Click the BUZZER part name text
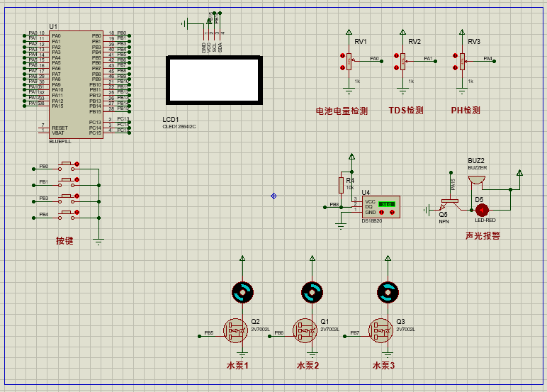This screenshot has height=392, width=547. 478,167
